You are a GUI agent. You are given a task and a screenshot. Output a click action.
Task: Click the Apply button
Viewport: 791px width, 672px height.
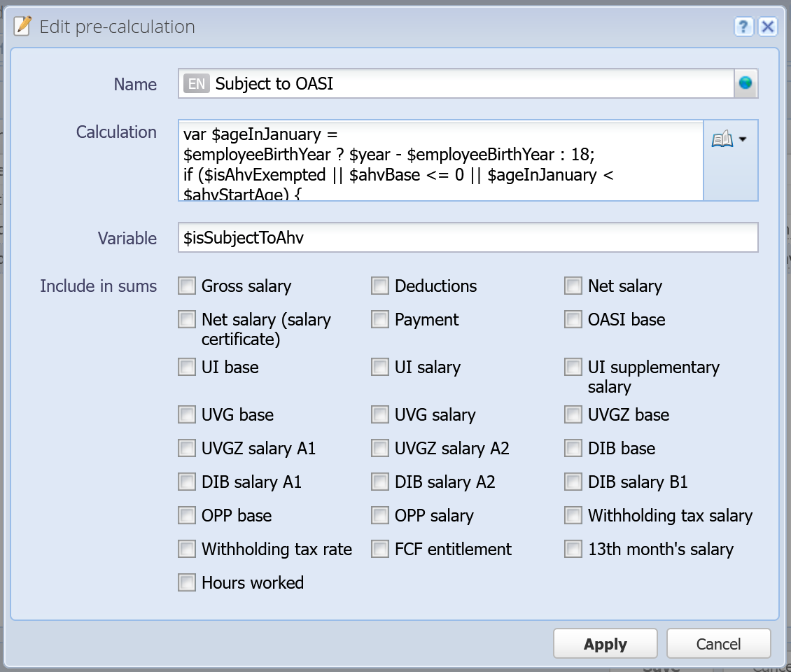605,644
